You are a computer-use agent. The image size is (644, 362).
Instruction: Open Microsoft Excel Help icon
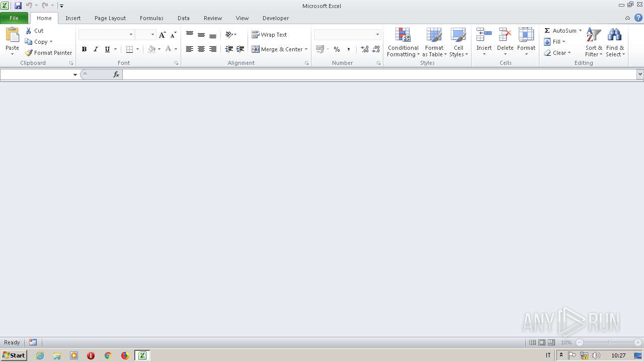pos(638,18)
